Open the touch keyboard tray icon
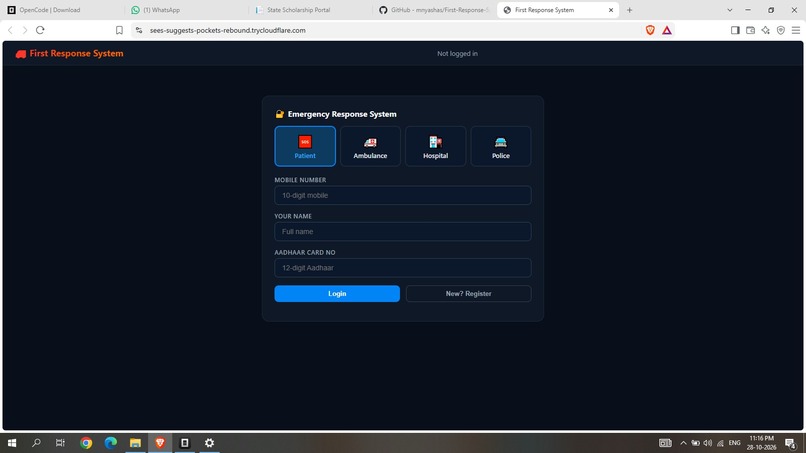Viewport: 806px width, 453px height. [665, 443]
